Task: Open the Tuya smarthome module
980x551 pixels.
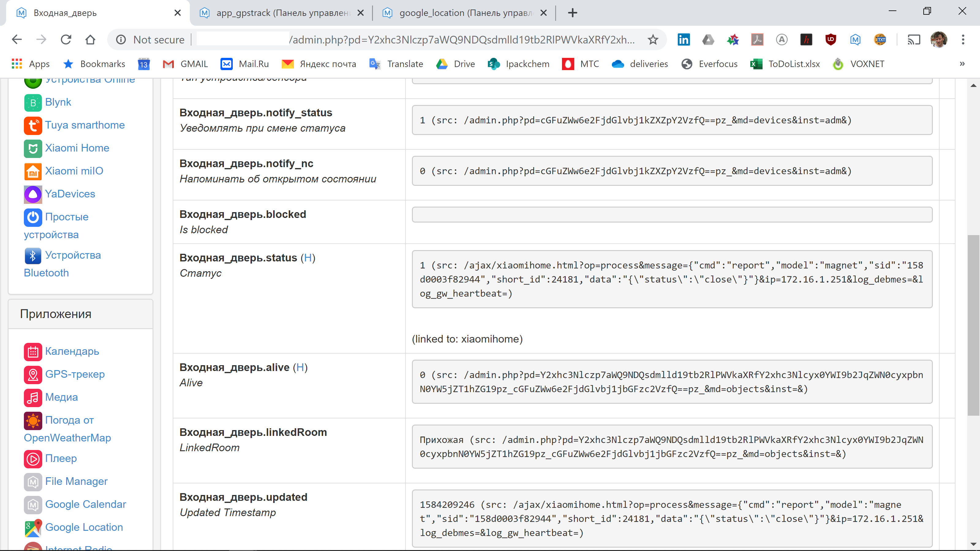Action: 85,125
